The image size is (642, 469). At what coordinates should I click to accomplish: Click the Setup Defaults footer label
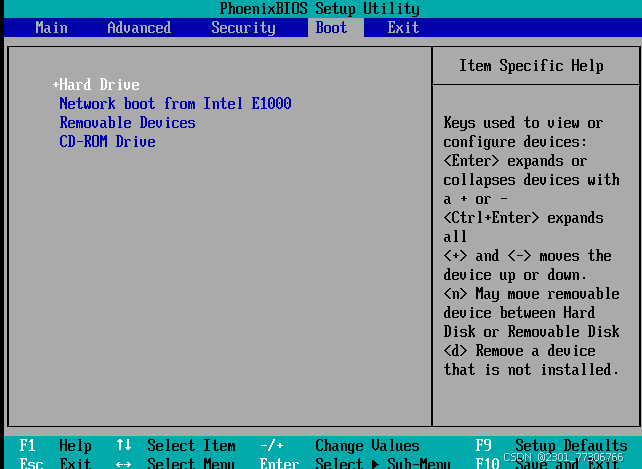point(571,446)
